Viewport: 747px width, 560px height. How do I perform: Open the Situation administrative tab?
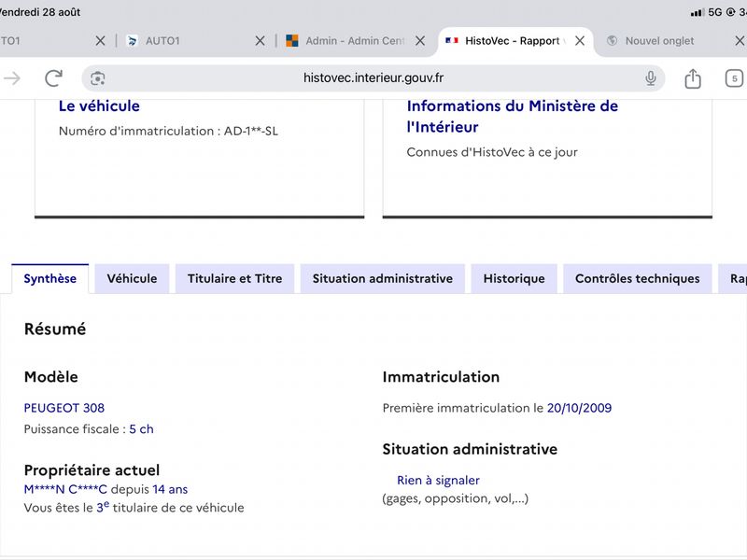coord(383,278)
